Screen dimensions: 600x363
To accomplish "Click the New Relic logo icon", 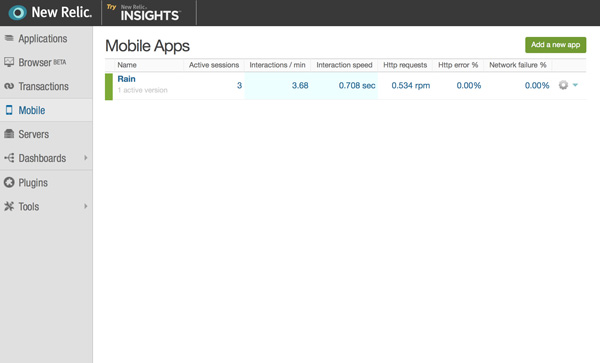I will (17, 12).
